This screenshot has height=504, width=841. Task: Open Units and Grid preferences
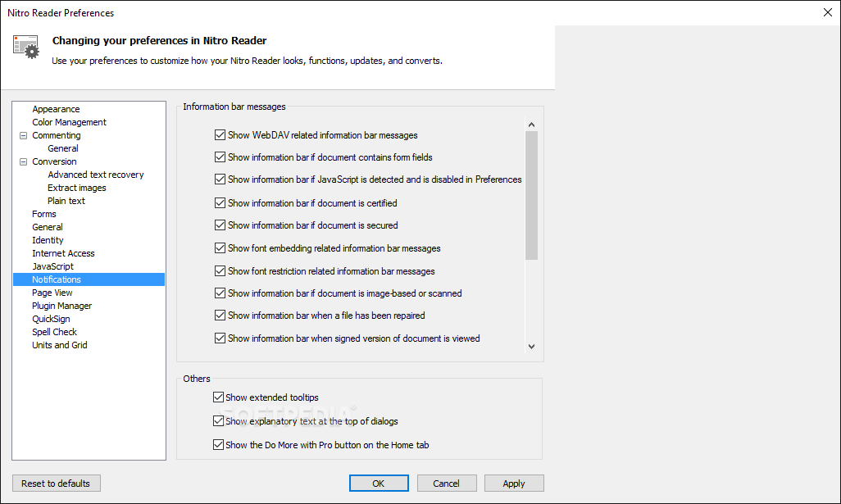point(60,345)
